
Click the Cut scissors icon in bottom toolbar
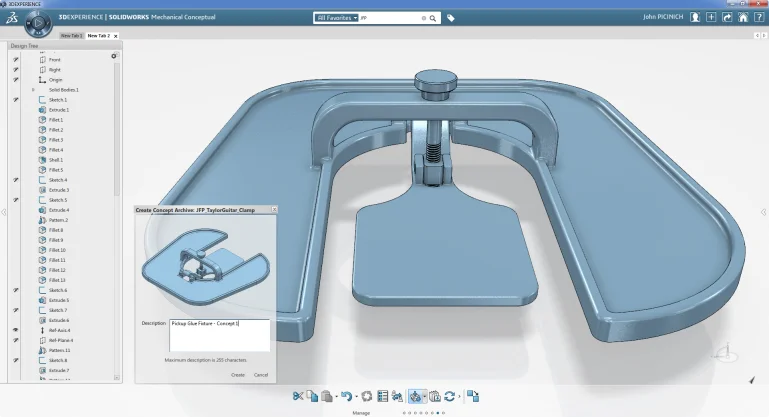click(x=298, y=396)
